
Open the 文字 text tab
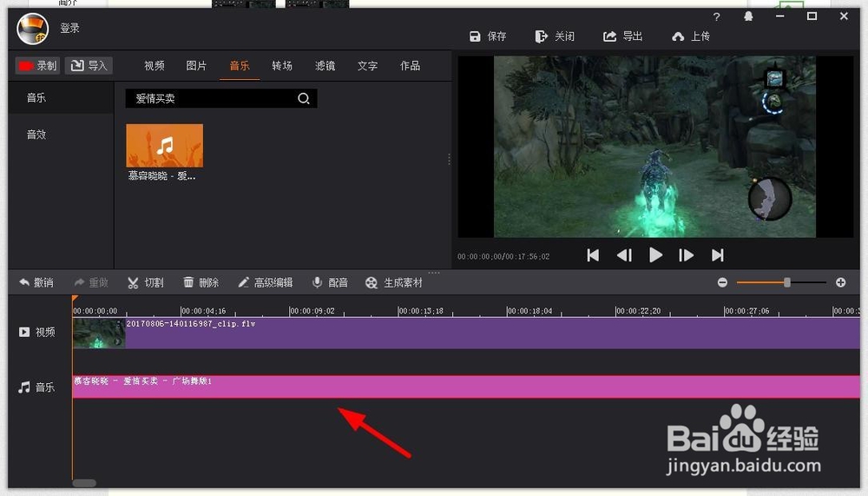[x=367, y=65]
